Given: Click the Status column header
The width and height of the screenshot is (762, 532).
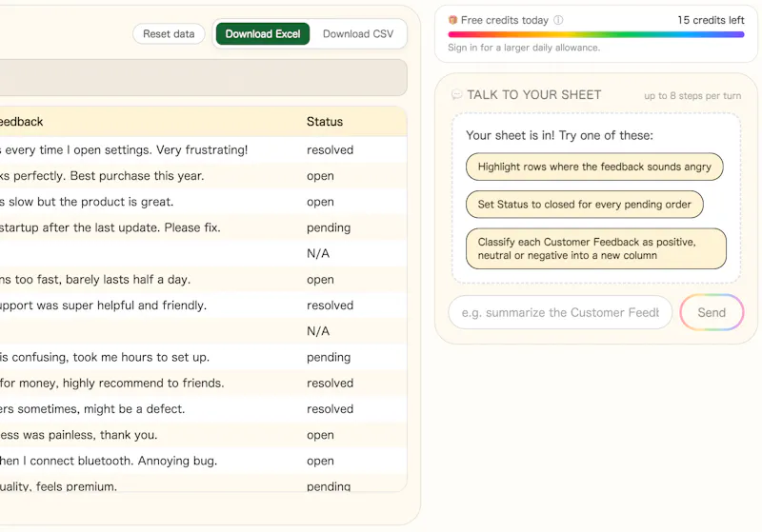Looking at the screenshot, I should 325,122.
